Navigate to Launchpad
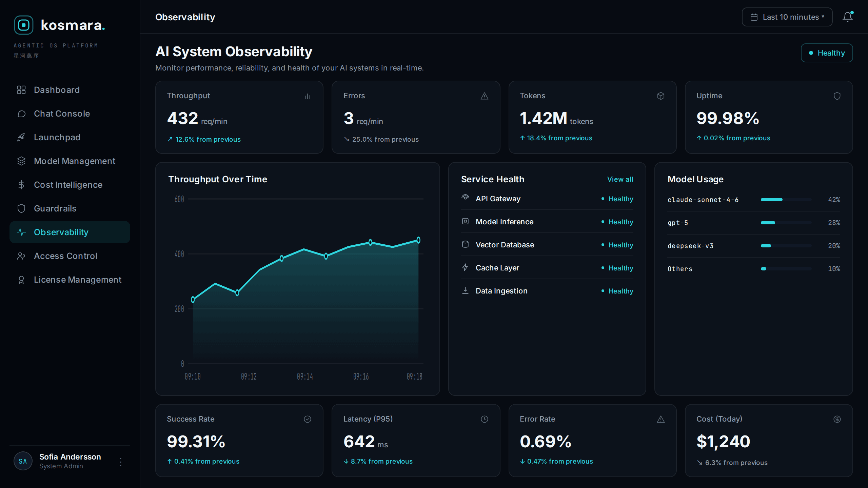The width and height of the screenshot is (868, 488). point(70,137)
